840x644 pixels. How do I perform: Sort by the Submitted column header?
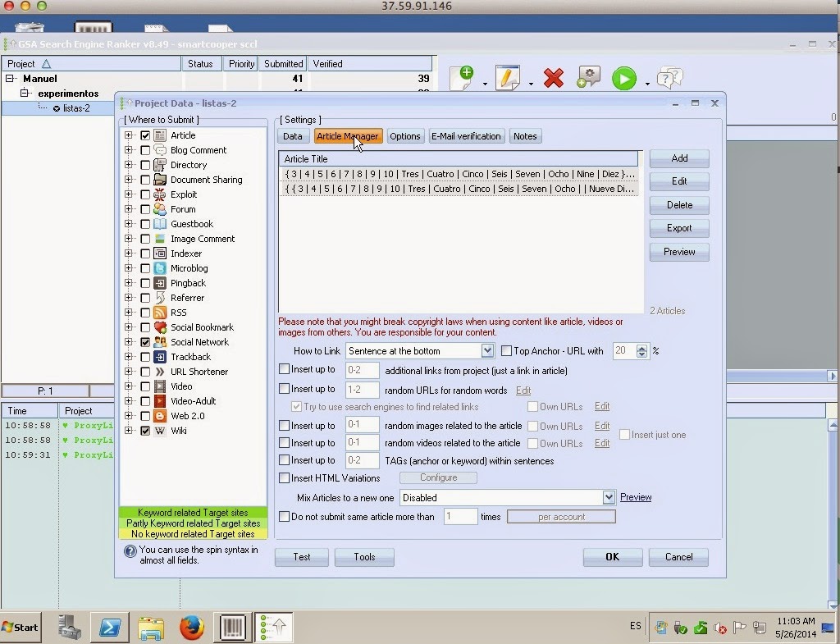[x=283, y=64]
